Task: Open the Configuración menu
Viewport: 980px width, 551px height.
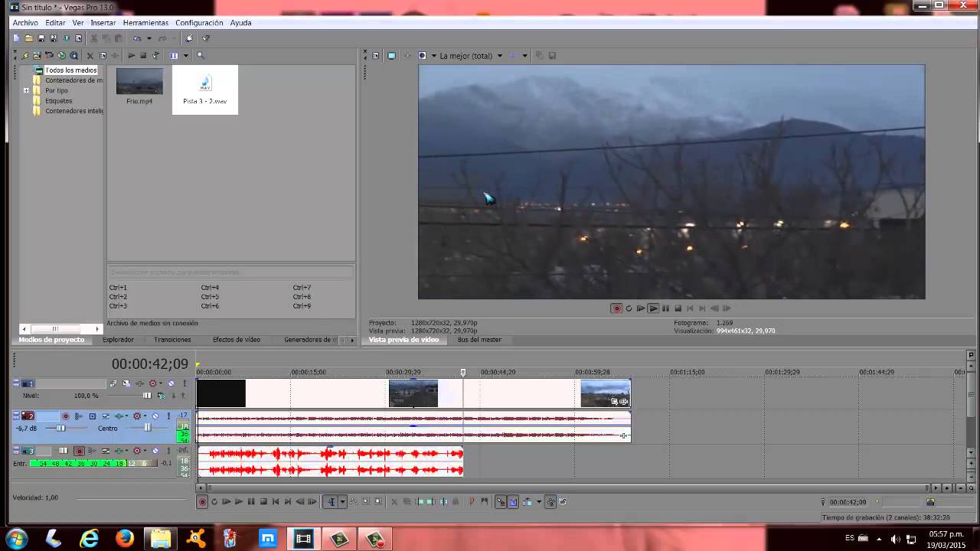Action: tap(199, 23)
